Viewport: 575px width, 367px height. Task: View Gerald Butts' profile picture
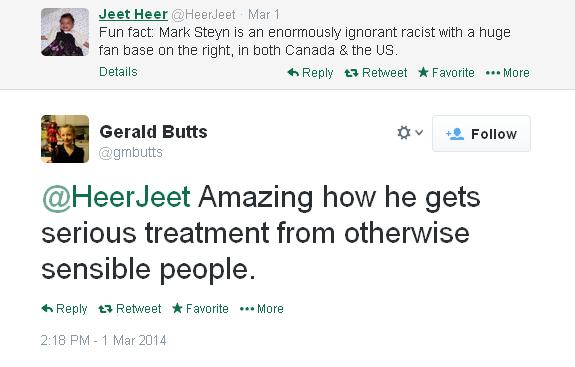click(65, 139)
